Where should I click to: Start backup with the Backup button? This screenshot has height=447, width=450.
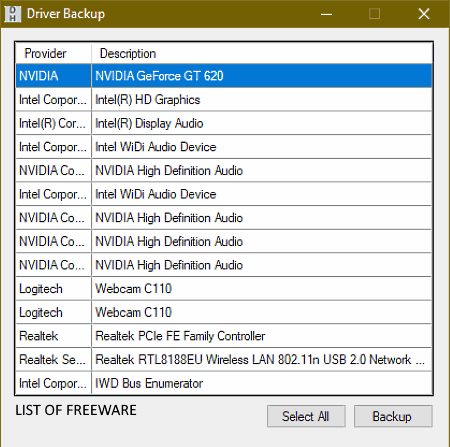click(393, 416)
